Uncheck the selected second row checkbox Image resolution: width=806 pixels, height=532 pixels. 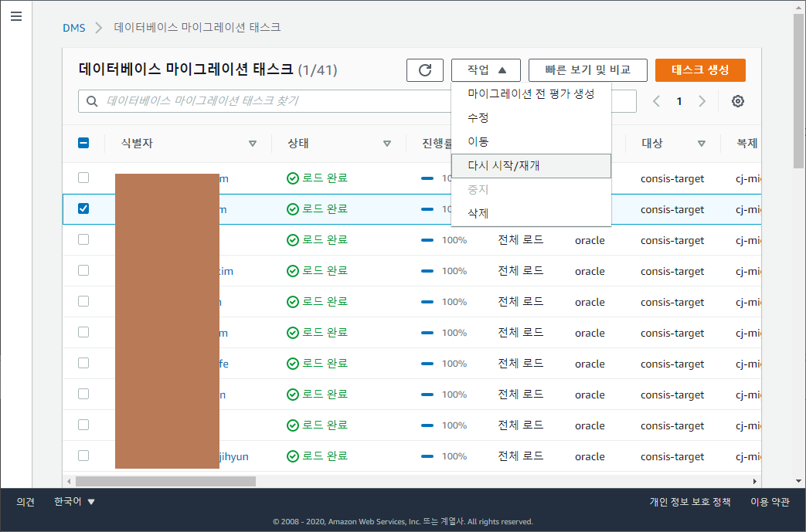click(83, 208)
